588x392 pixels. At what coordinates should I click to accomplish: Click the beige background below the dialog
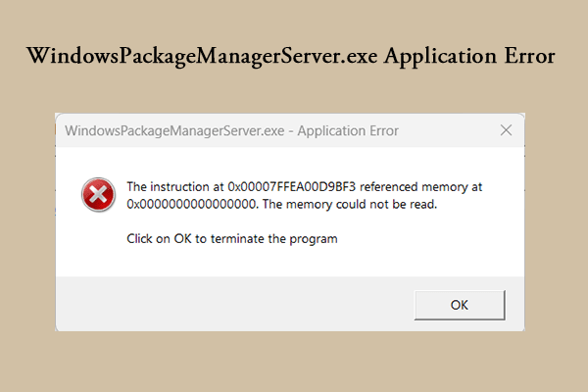click(x=292, y=362)
